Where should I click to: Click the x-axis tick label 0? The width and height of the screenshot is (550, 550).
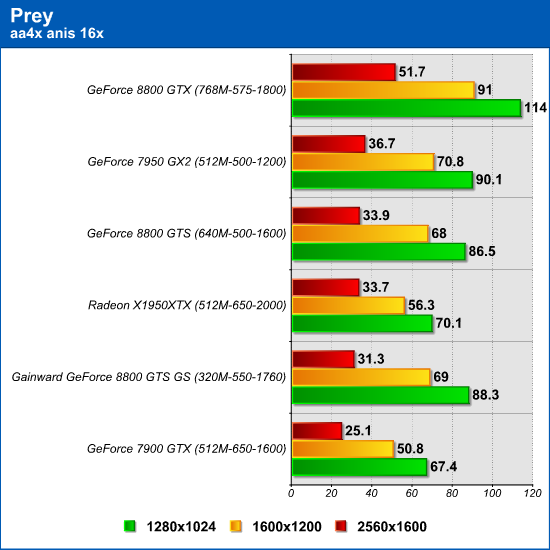291,494
